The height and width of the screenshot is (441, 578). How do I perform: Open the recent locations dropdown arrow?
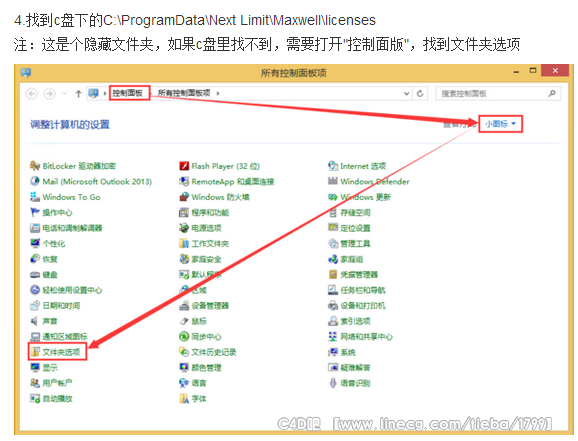[65, 94]
